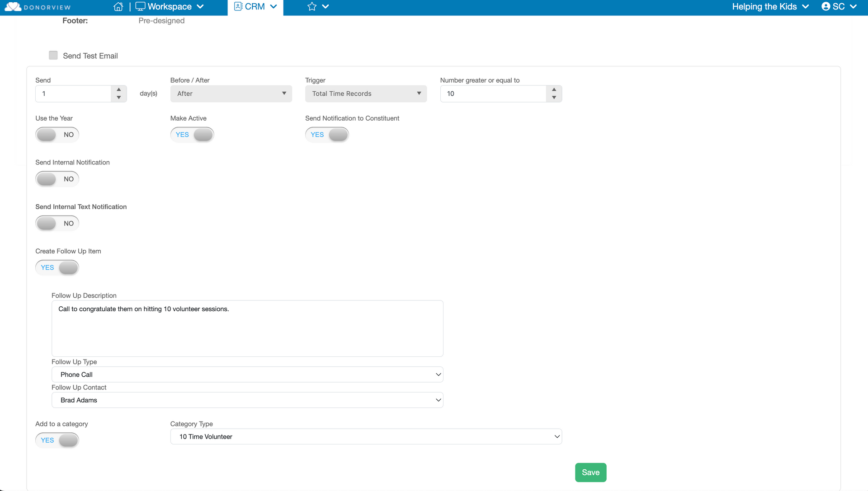Click the Category Type label
The width and height of the screenshot is (868, 491).
191,424
